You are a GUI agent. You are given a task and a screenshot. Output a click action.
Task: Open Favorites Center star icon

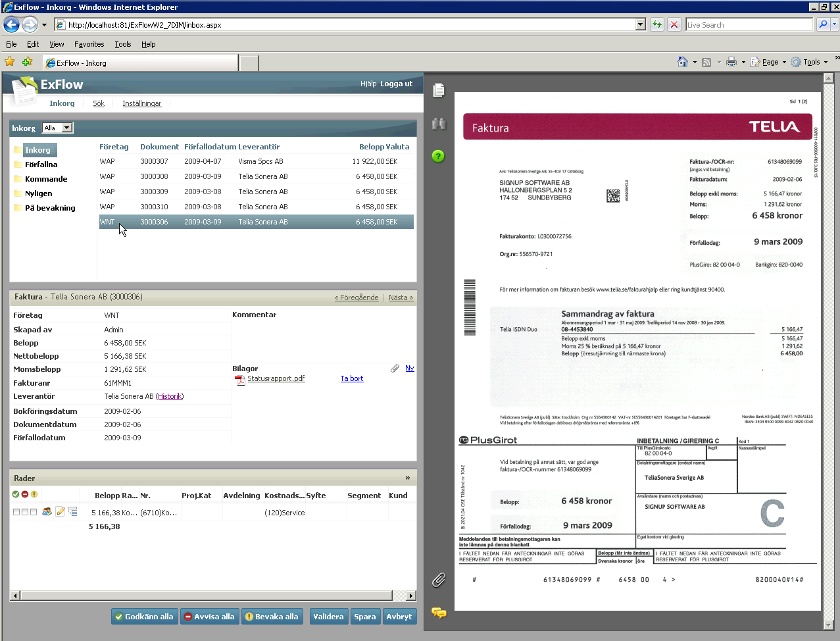(10, 61)
